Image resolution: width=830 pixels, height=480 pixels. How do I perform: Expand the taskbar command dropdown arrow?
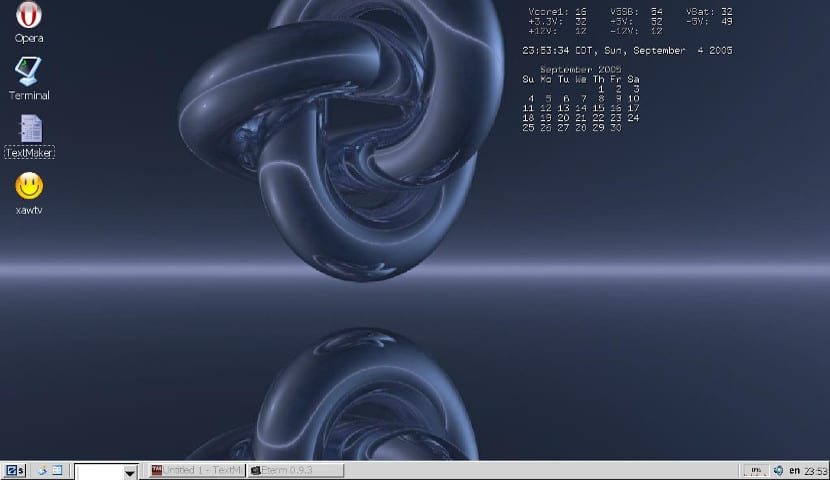[130, 473]
